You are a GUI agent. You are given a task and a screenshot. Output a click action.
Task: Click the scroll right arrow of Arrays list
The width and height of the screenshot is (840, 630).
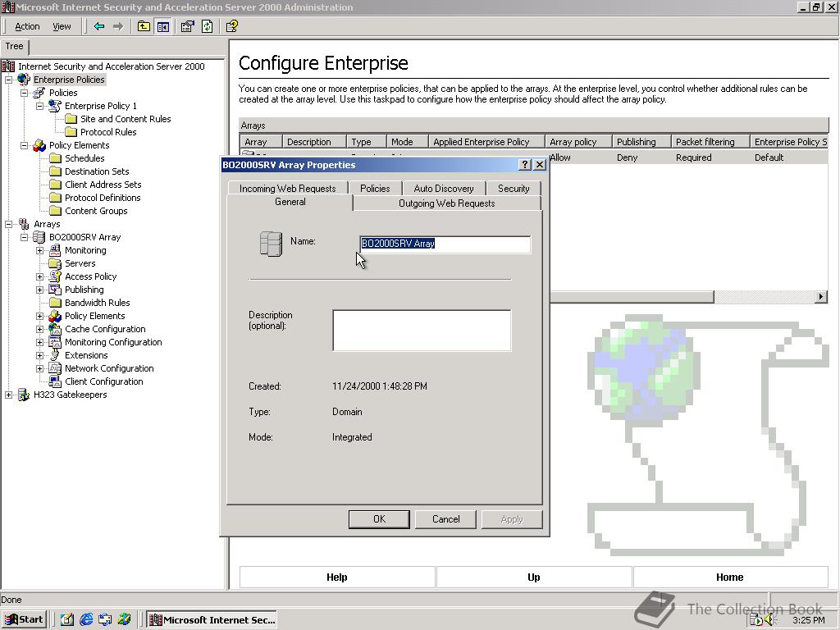(820, 297)
